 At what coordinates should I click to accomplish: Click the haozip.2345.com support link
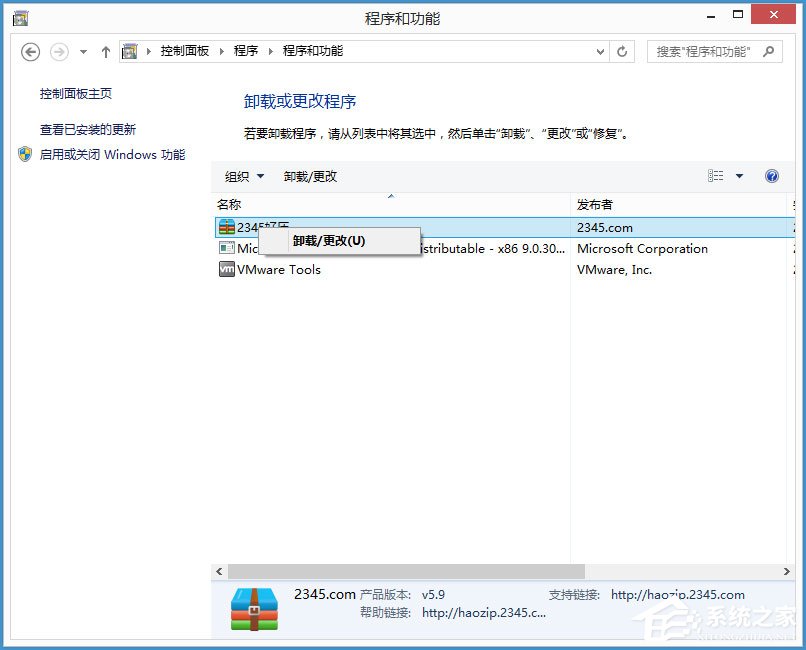[676, 594]
